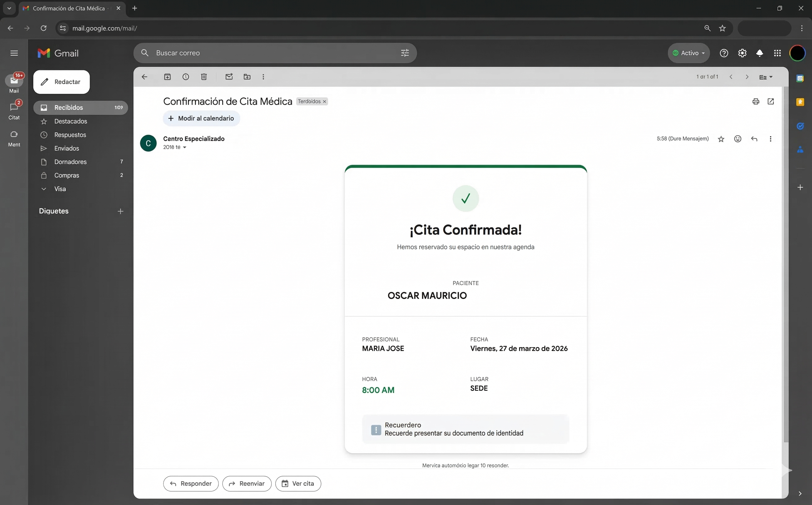812x505 pixels.
Task: Mark email as unread icon
Action: [229, 77]
